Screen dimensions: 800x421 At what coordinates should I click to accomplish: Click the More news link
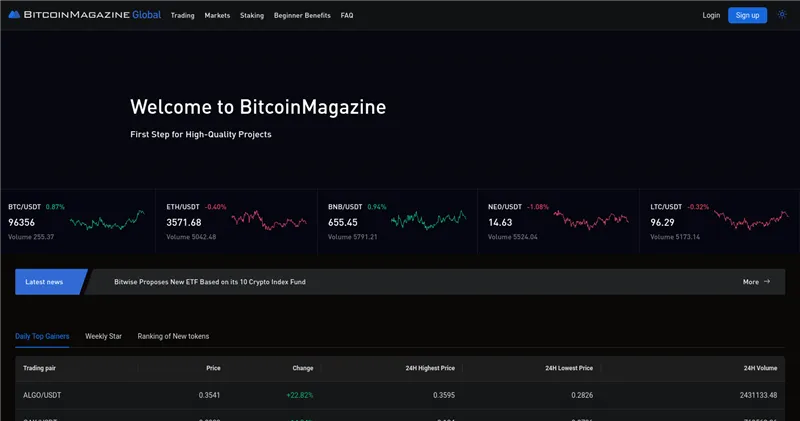(751, 282)
